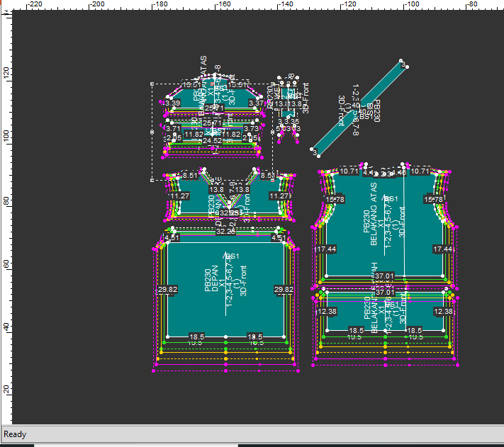Click the left 10.71 shoulder measurement
Viewport: 504px width, 447px height.
pyautogui.click(x=349, y=171)
